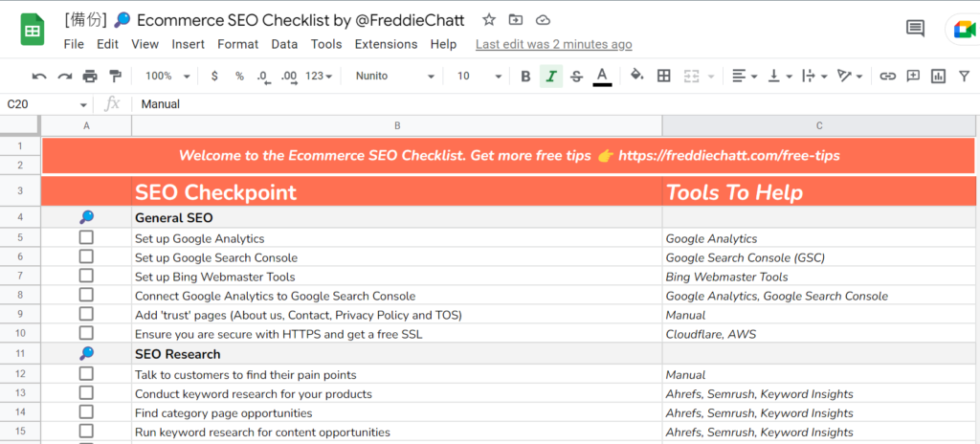
Task: Open the fill color bucket
Action: (x=636, y=76)
